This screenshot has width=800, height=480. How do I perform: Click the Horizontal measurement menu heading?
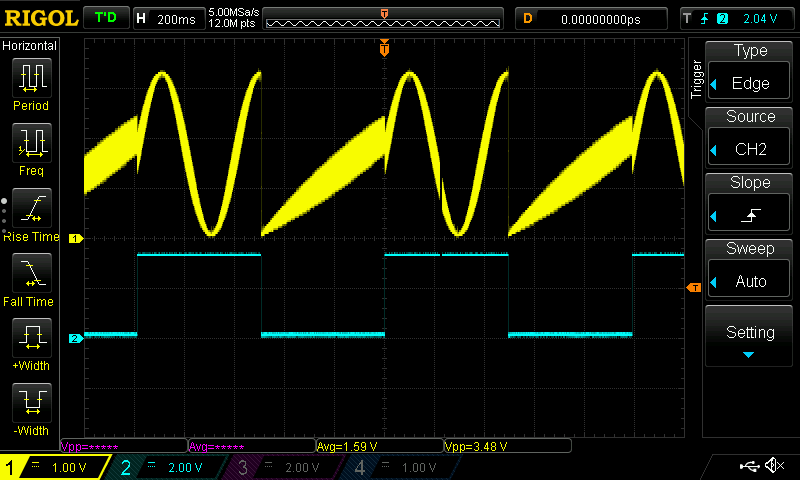tap(29, 45)
